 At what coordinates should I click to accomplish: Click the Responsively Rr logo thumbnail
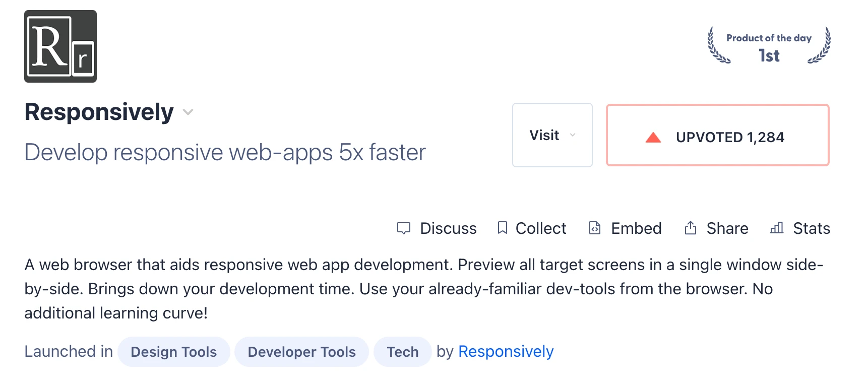60,46
